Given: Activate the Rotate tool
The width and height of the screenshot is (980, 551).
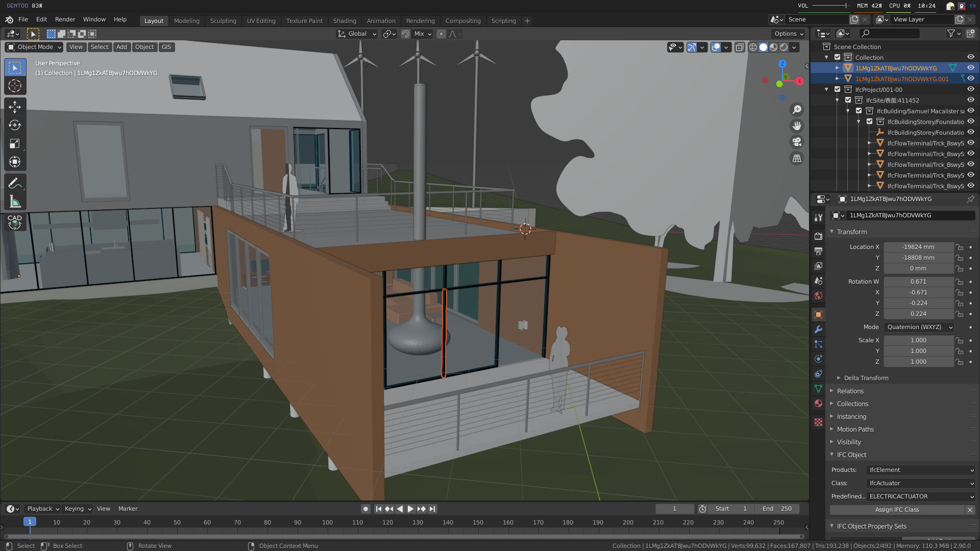Looking at the screenshot, I should (x=15, y=126).
